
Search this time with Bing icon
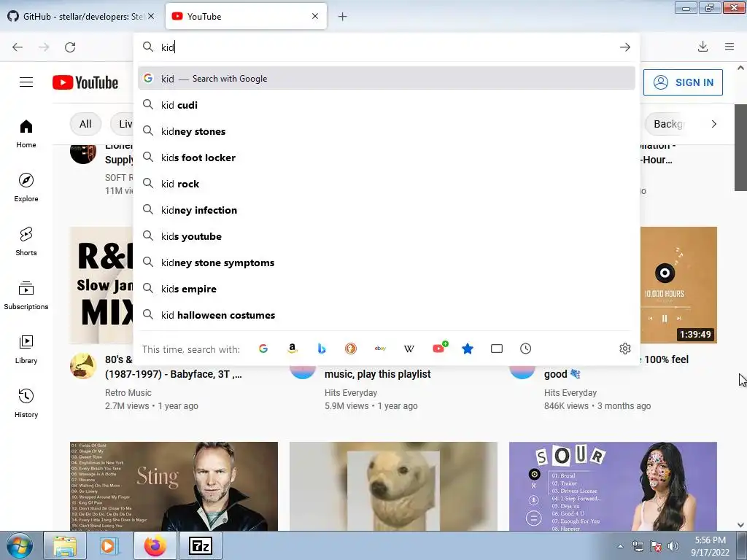click(x=322, y=349)
